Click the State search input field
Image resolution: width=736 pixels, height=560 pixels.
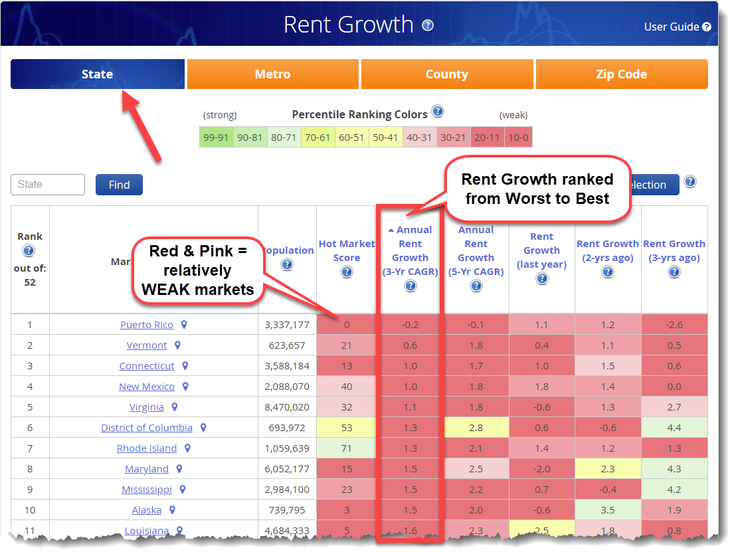[48, 185]
